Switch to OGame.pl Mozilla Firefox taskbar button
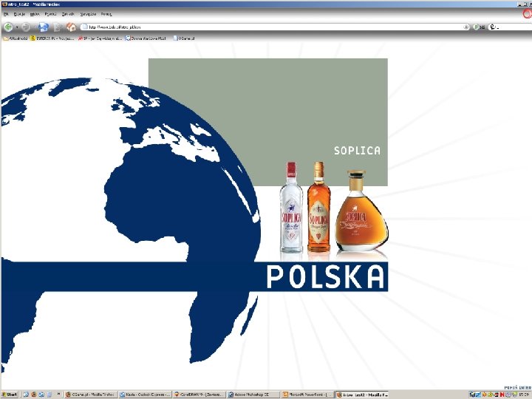The image size is (532, 399). tap(91, 395)
